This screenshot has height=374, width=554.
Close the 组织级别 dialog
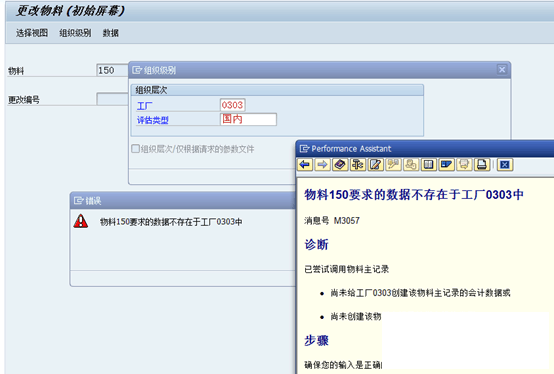(502, 70)
